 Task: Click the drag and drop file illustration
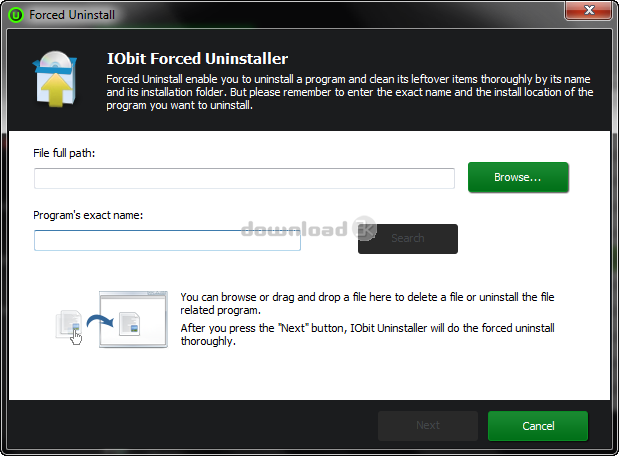[112, 319]
